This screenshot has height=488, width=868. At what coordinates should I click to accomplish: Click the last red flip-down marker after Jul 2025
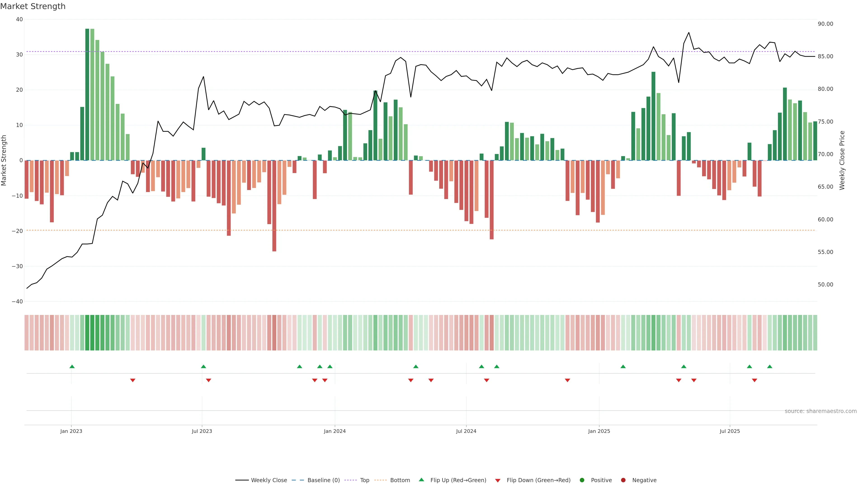click(755, 380)
